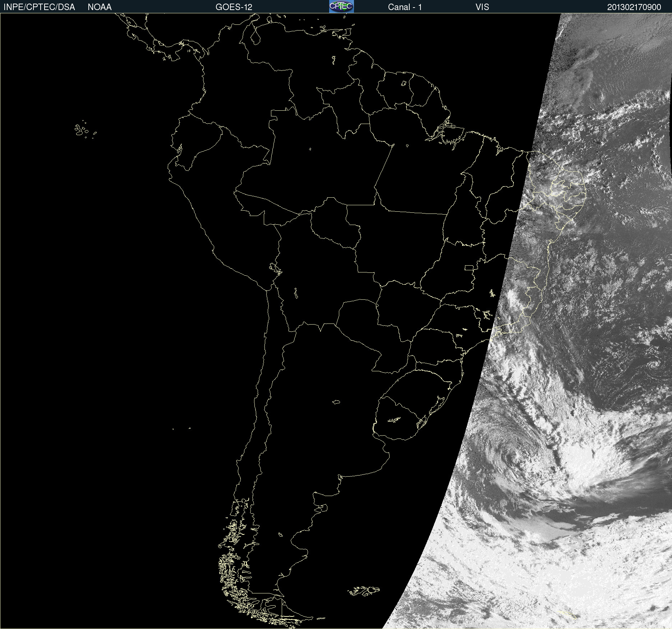Click the CPTEC logo in the header
The image size is (672, 629).
pyautogui.click(x=341, y=6)
